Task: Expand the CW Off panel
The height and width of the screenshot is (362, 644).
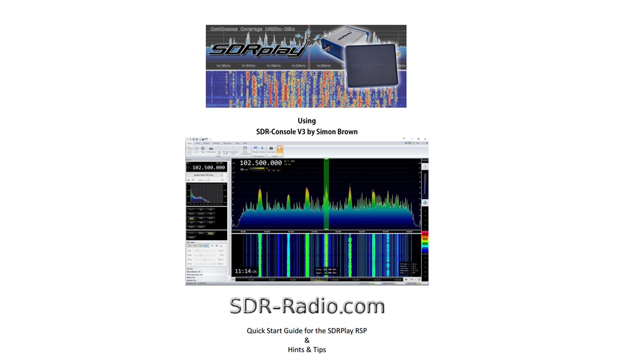Action: tap(206, 268)
